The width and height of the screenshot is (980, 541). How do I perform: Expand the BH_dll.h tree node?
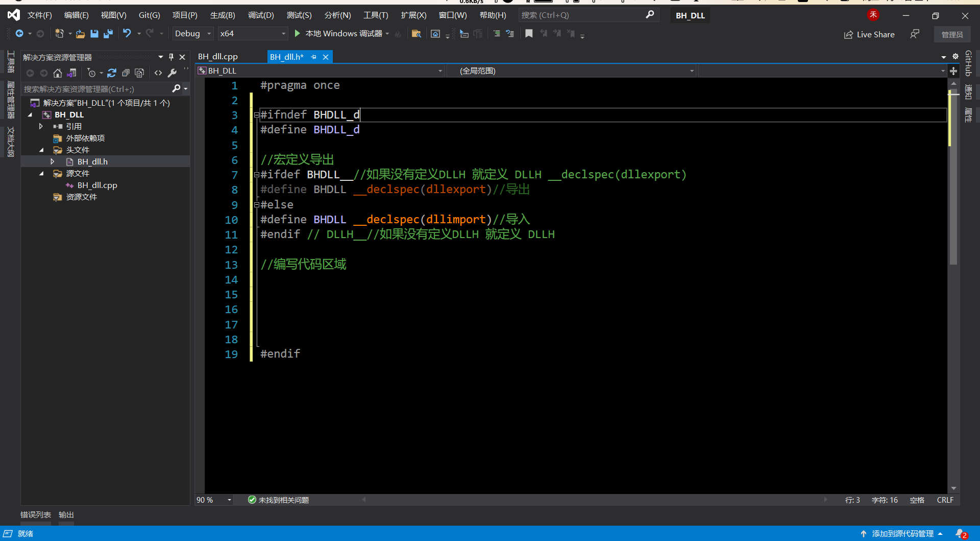[53, 161]
